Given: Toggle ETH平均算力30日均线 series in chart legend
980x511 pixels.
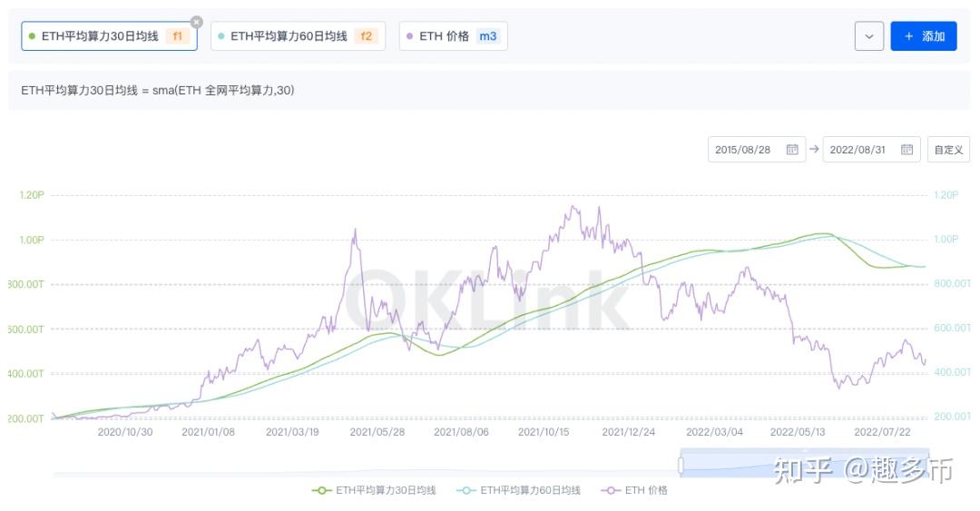Looking at the screenshot, I should click(x=374, y=490).
